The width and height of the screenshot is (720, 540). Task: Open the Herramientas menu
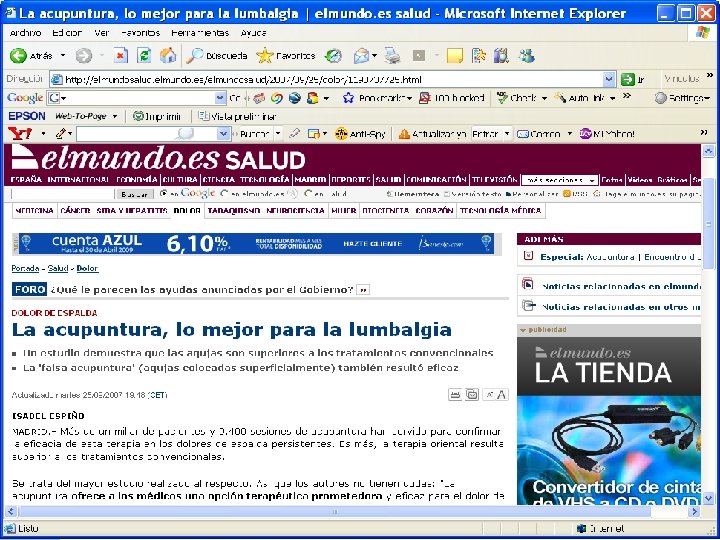click(x=200, y=33)
